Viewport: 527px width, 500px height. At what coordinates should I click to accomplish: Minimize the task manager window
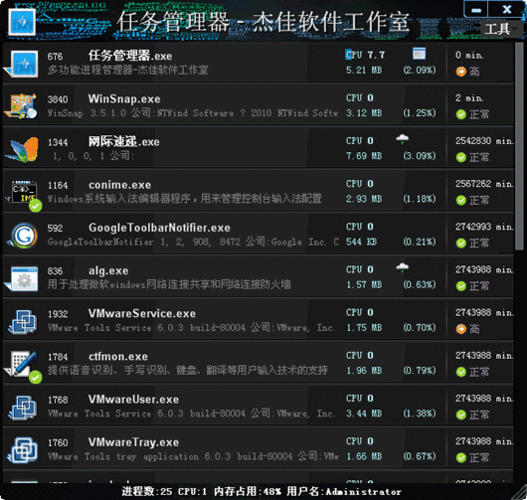476,9
